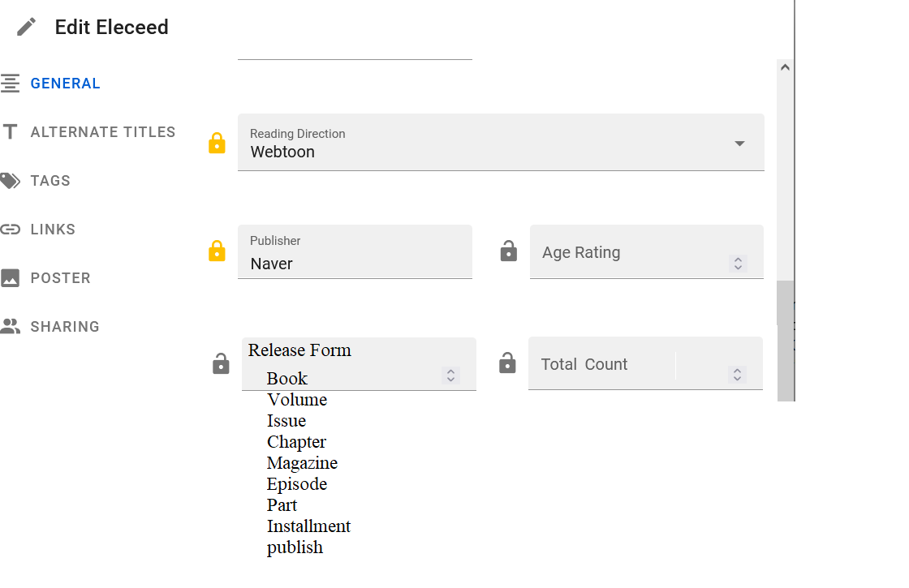This screenshot has width=909, height=588.
Task: Click the Publisher field containing Naver
Action: (355, 252)
